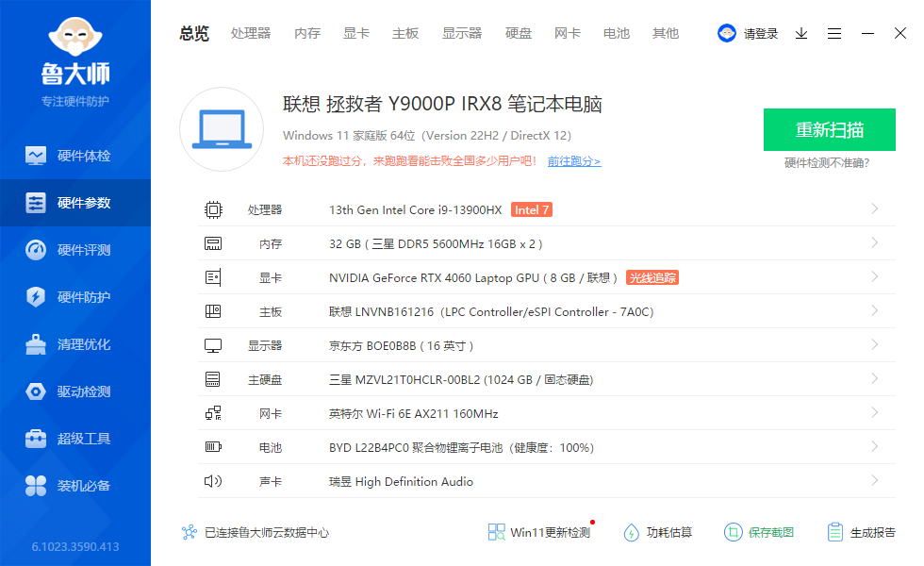Switch to the 显示器 tab
924x566 pixels.
[462, 33]
